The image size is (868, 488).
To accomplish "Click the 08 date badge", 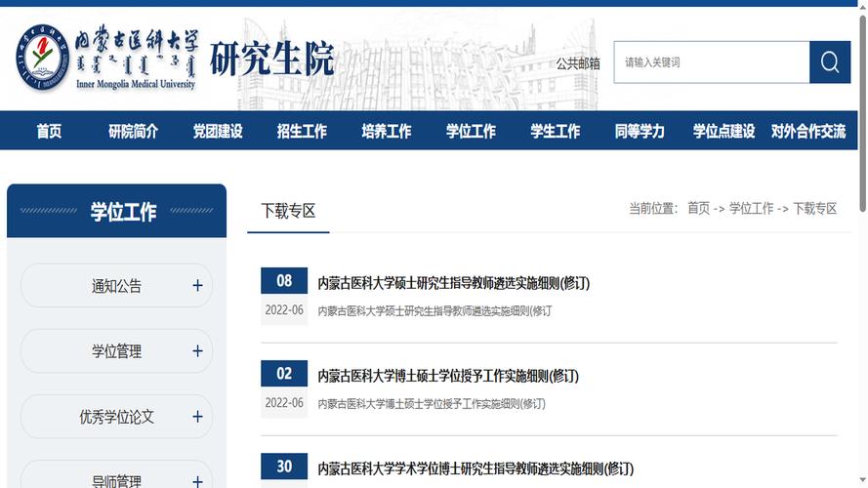I will [284, 280].
